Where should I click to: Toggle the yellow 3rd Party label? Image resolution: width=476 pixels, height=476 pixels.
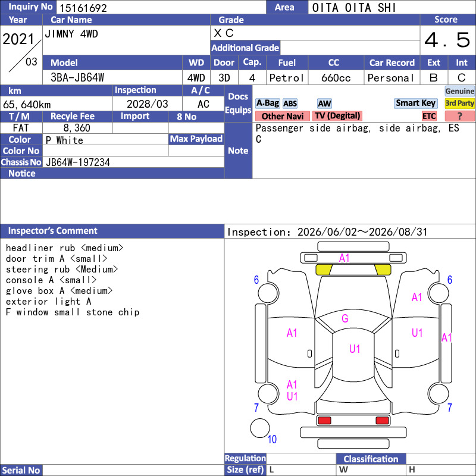click(459, 103)
